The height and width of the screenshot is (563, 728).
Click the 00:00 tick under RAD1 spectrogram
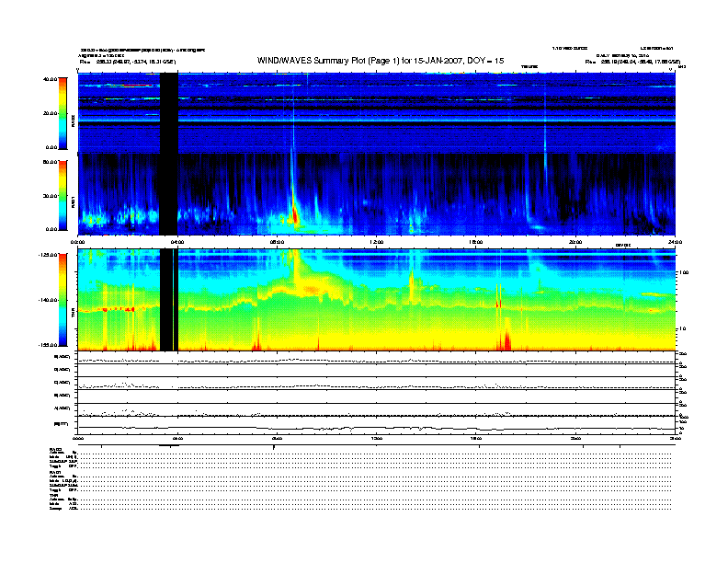click(x=77, y=242)
